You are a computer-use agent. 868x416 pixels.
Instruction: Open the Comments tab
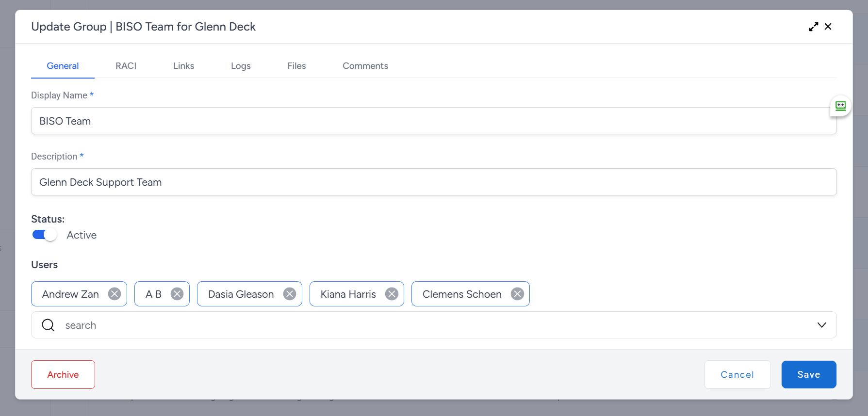[x=365, y=66]
